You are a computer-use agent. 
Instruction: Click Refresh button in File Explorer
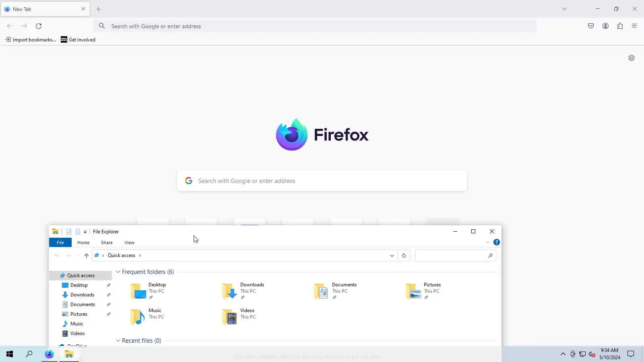coord(404,255)
